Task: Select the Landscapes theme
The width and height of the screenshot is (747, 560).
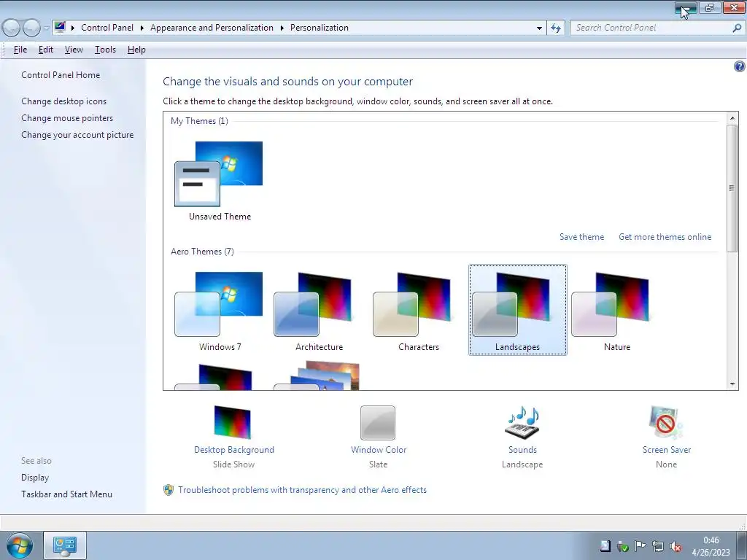Action: click(x=518, y=309)
